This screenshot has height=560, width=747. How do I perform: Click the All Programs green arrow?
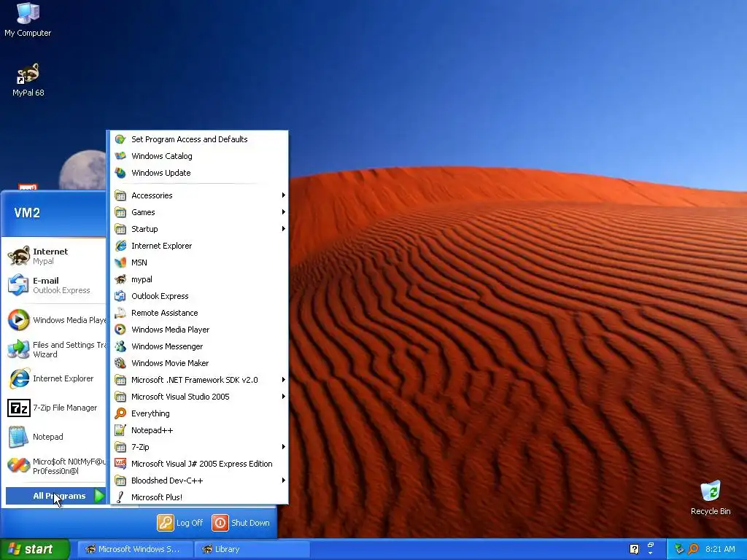click(x=99, y=496)
